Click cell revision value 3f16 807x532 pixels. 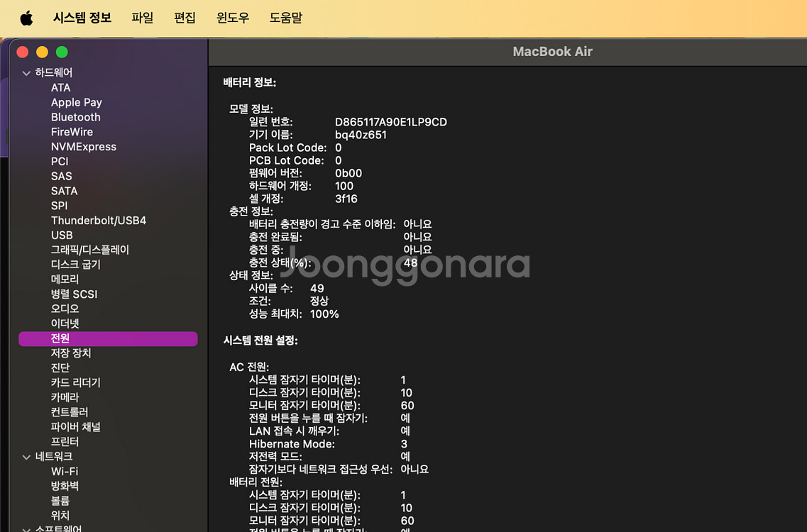tap(346, 199)
